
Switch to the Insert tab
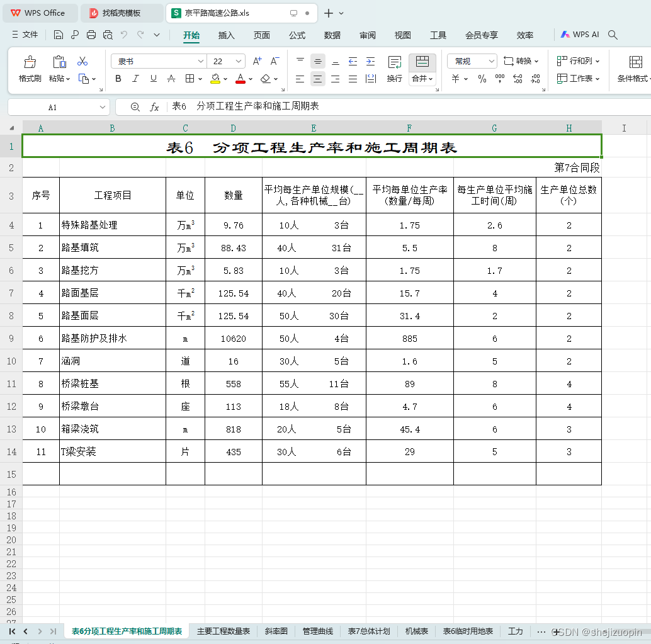(227, 35)
